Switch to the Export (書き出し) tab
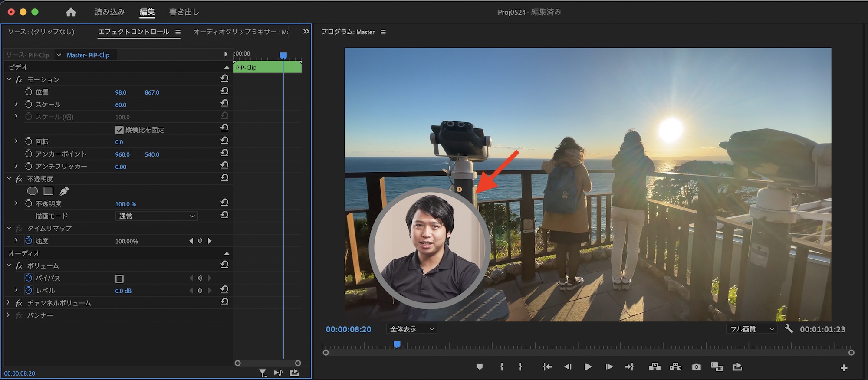 coord(184,12)
